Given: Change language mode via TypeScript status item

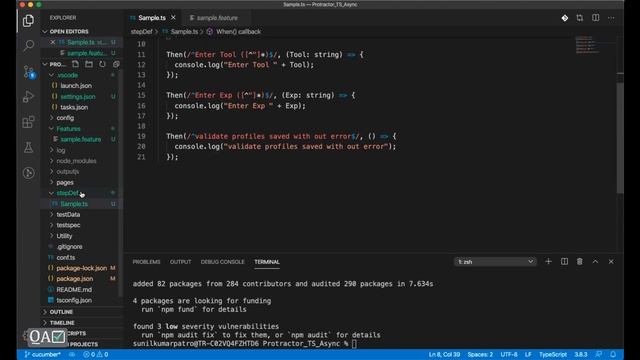Looking at the screenshot, I should 553,354.
